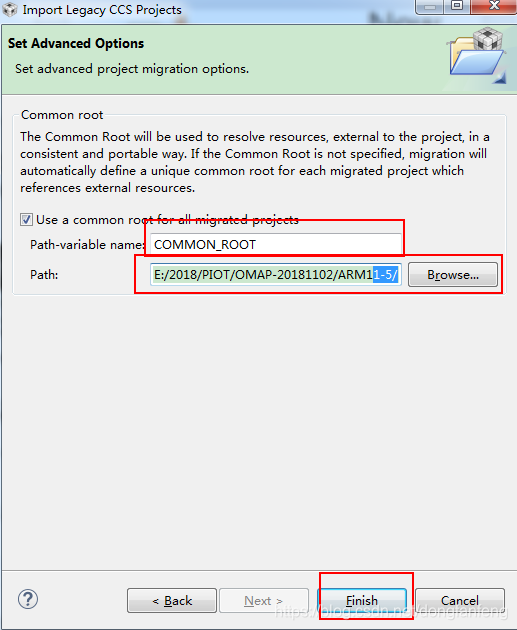The width and height of the screenshot is (517, 630).
Task: Click the 'Set Advanced Options' heading
Action: (x=76, y=43)
